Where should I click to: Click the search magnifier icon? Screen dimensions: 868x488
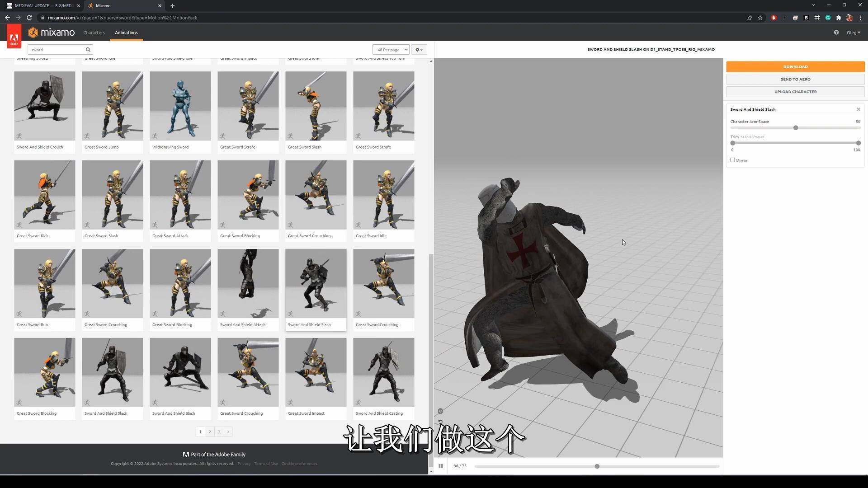click(88, 50)
